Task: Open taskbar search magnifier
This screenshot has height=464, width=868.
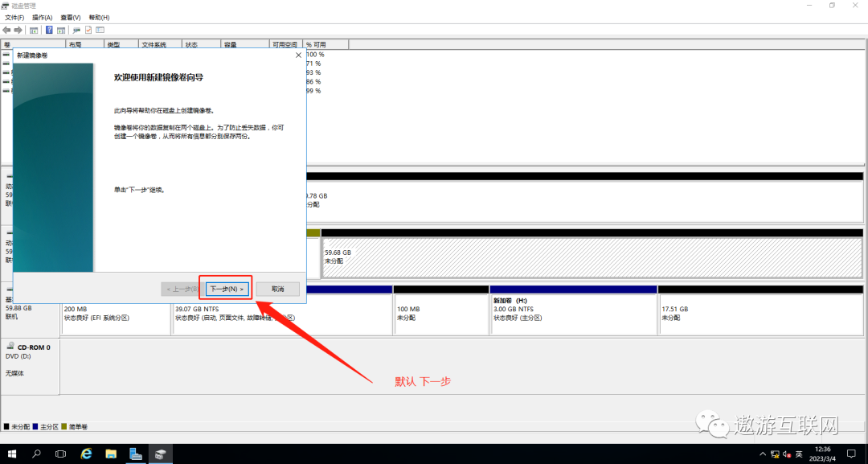Action: pyautogui.click(x=36, y=454)
